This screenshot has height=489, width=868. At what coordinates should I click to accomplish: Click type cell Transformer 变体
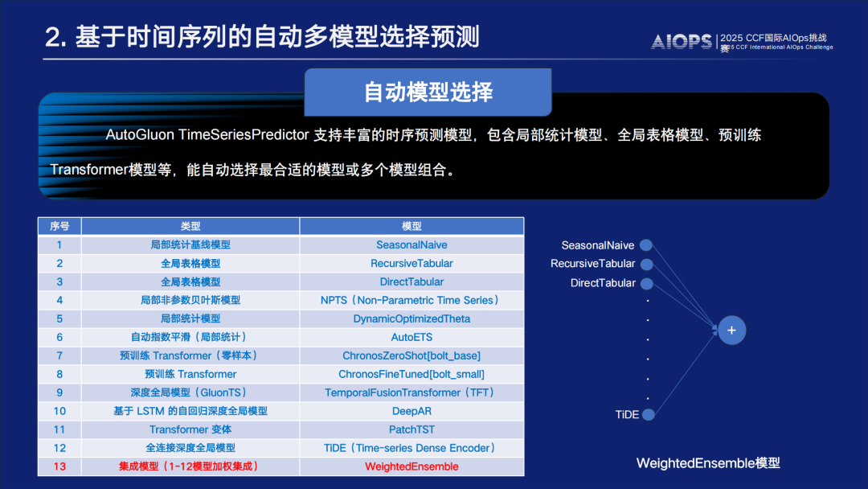click(190, 429)
